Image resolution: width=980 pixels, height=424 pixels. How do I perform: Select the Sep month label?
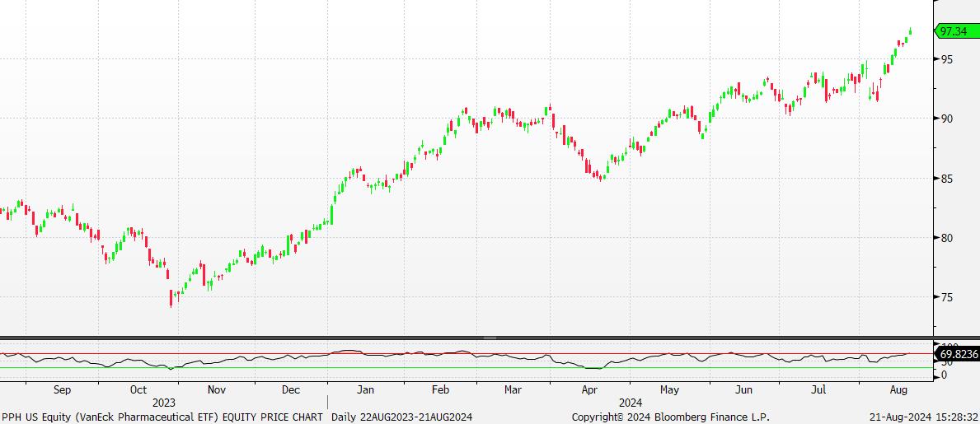(x=62, y=390)
